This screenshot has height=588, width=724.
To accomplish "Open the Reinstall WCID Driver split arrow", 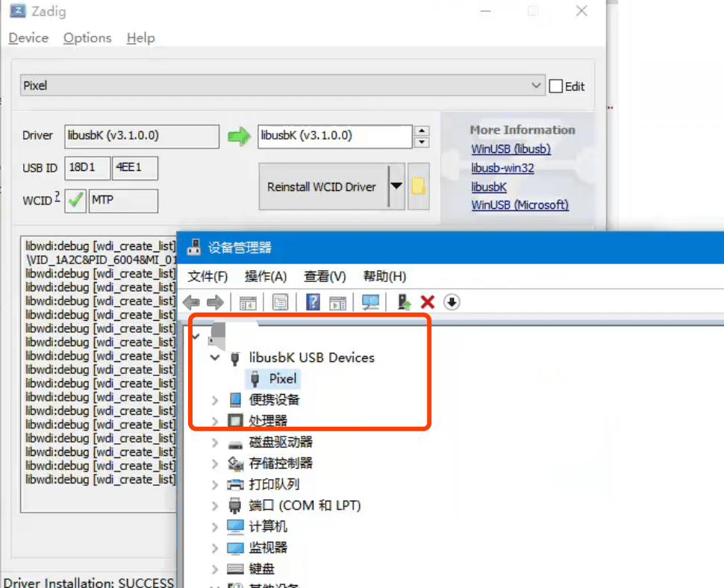I will 397,187.
